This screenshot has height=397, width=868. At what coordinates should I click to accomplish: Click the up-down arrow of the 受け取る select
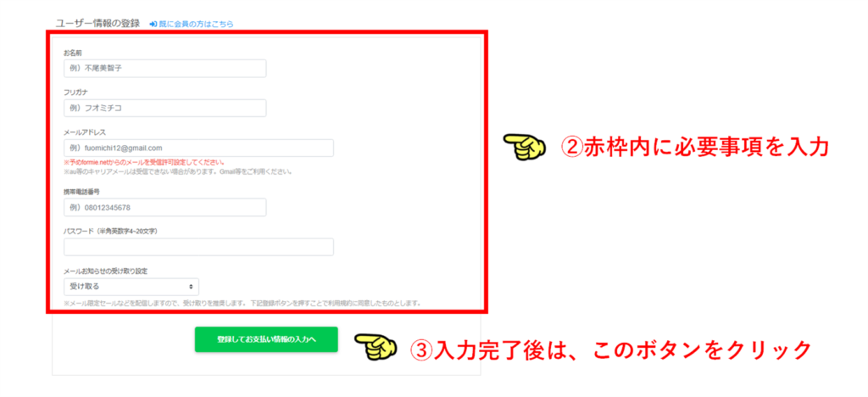pos(191,287)
